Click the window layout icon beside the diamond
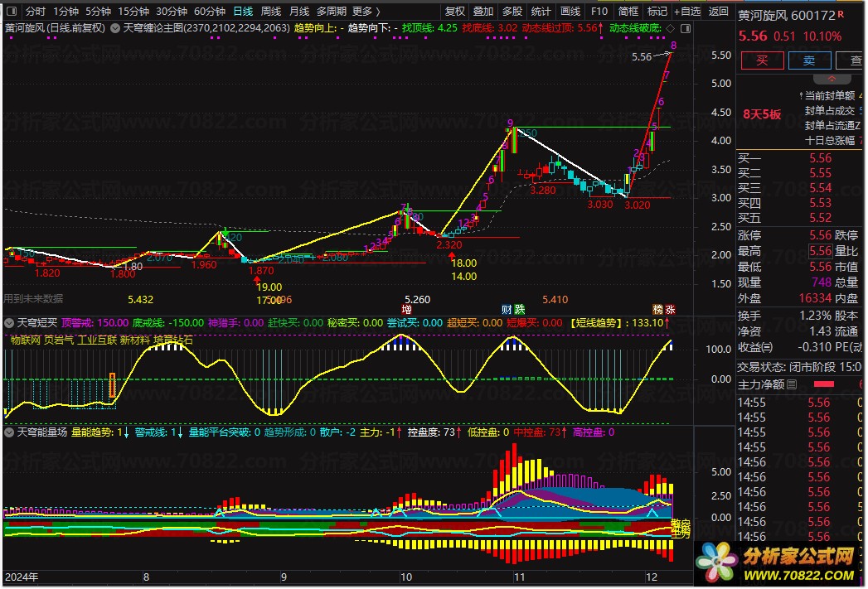 (686, 28)
